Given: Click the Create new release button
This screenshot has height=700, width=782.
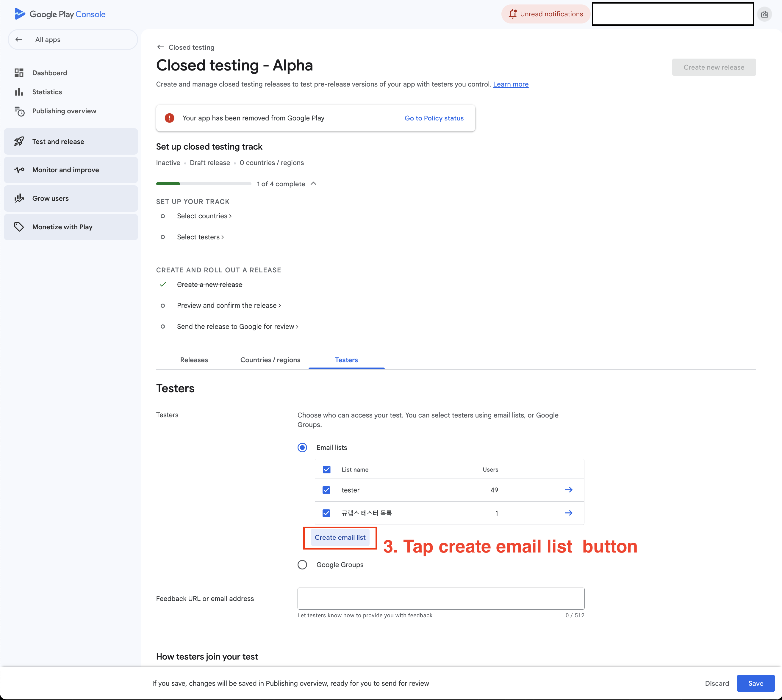Looking at the screenshot, I should [x=714, y=67].
